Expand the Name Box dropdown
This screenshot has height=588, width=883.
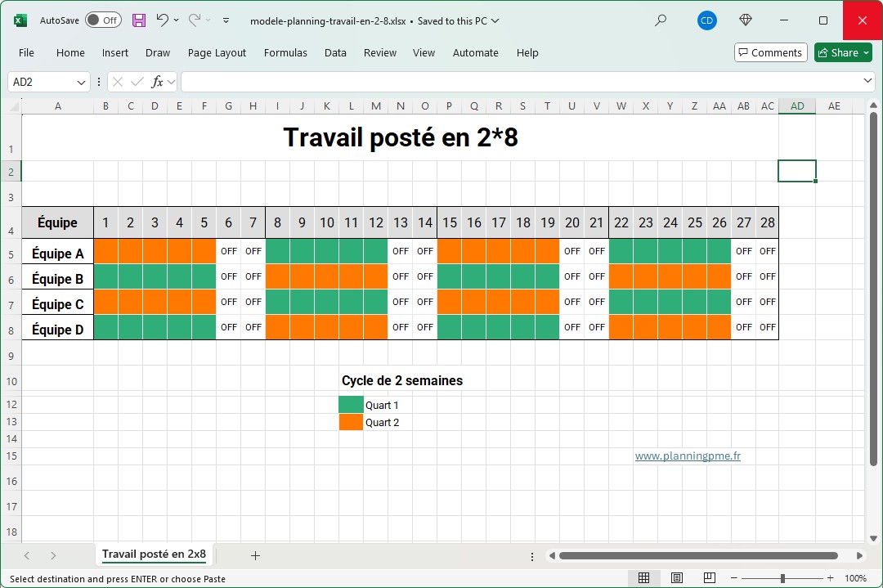pos(81,82)
